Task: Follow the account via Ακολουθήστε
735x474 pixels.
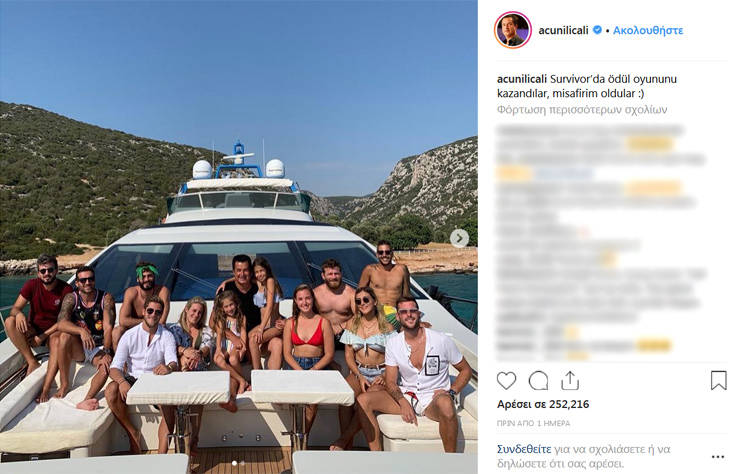Action: tap(648, 30)
